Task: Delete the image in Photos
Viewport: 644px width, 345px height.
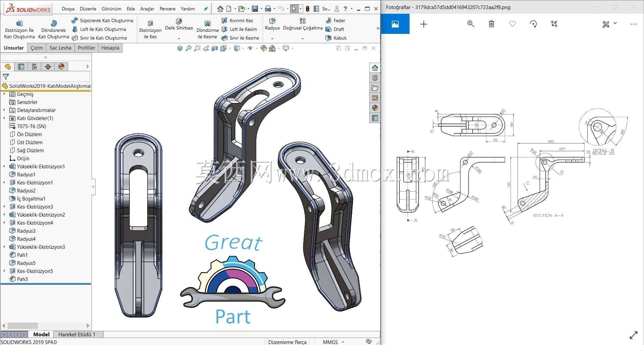Action: click(491, 24)
